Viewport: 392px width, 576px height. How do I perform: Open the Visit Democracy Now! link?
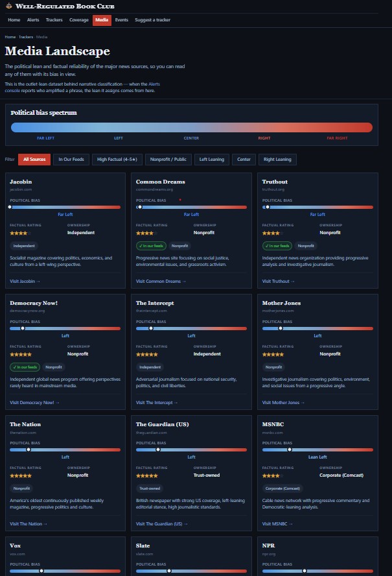(x=34, y=403)
